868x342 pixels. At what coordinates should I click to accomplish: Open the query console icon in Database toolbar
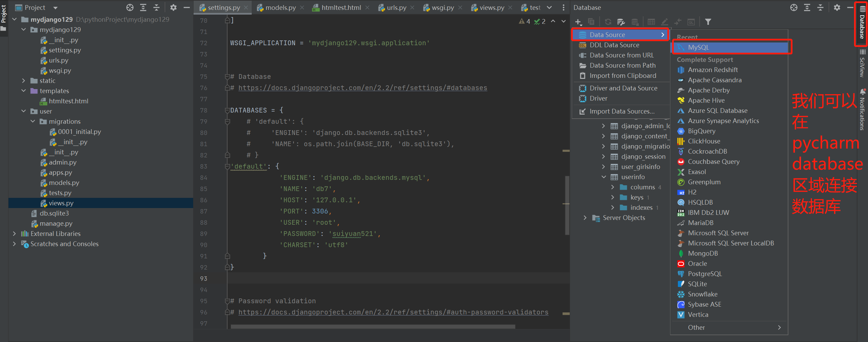click(691, 22)
